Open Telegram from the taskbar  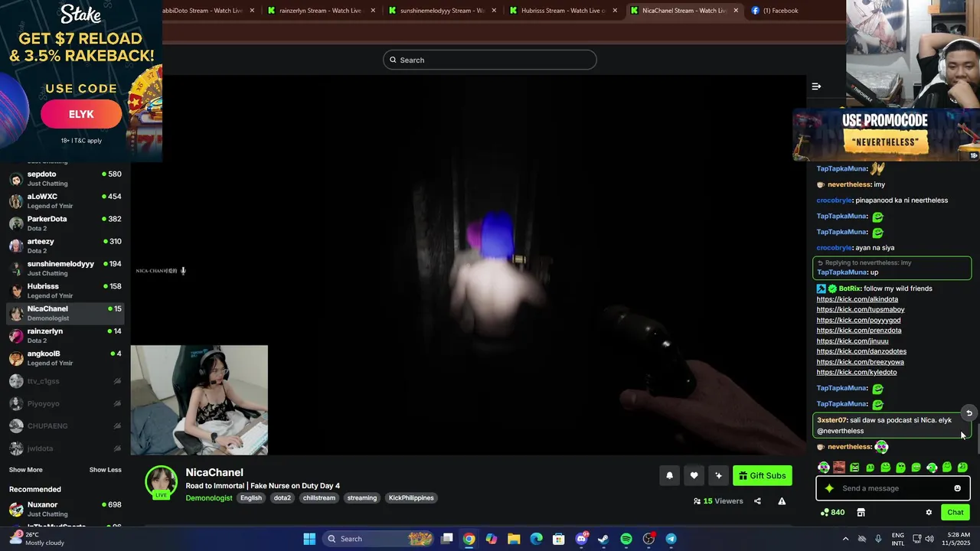pos(671,539)
